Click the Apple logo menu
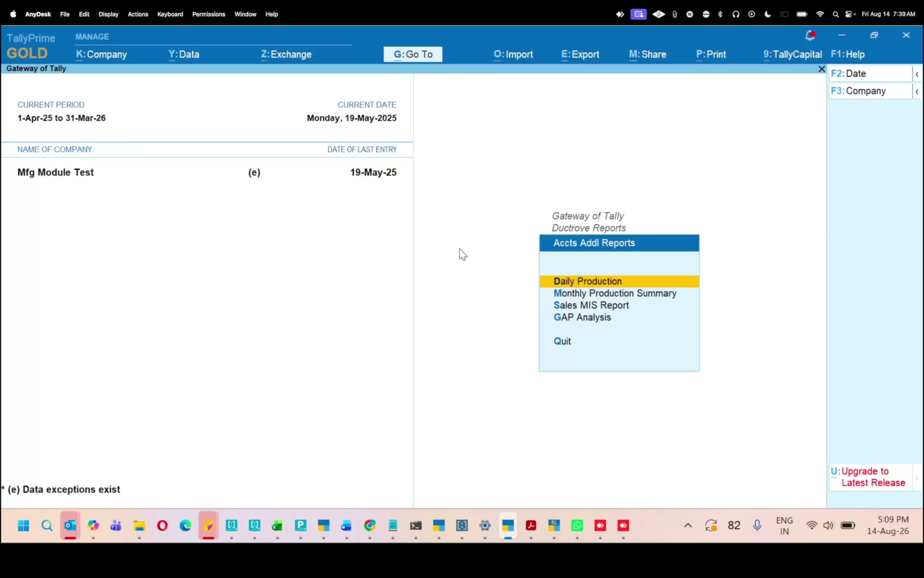The width and height of the screenshot is (924, 578). 13,14
